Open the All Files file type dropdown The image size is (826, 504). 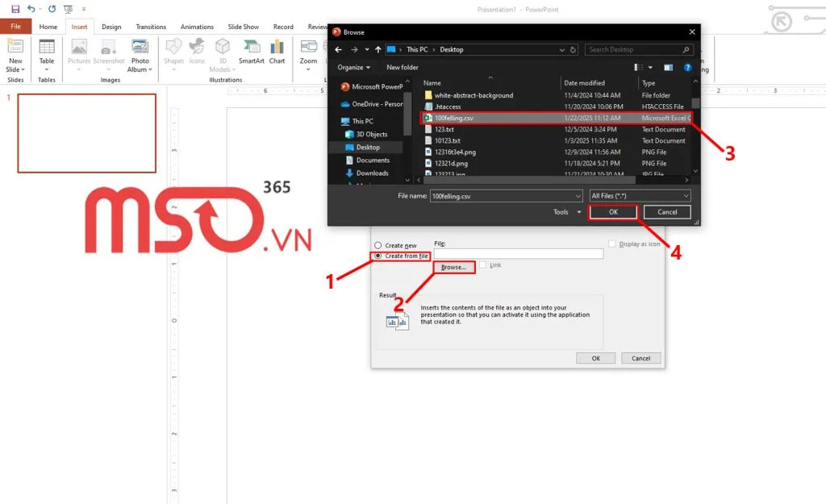[x=640, y=195]
